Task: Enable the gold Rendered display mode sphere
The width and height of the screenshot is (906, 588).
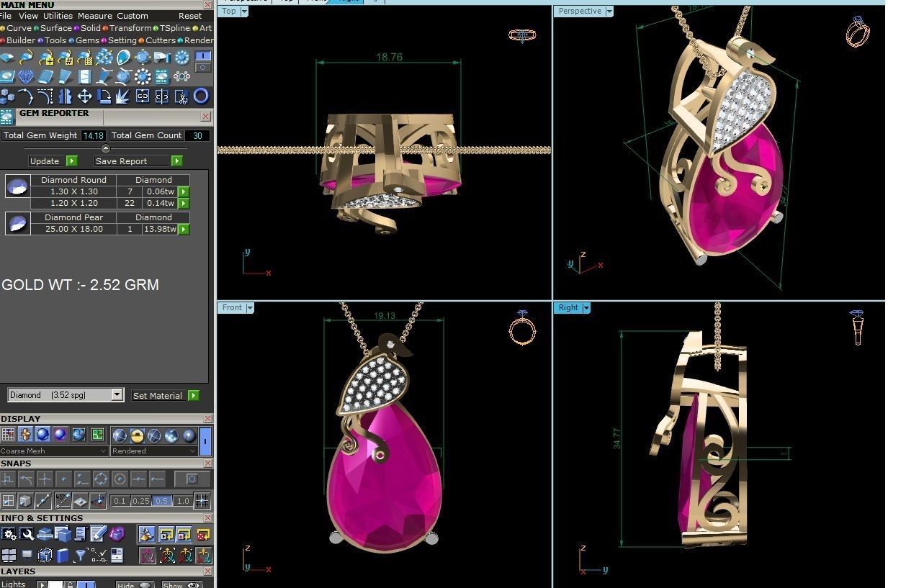Action: point(137,435)
